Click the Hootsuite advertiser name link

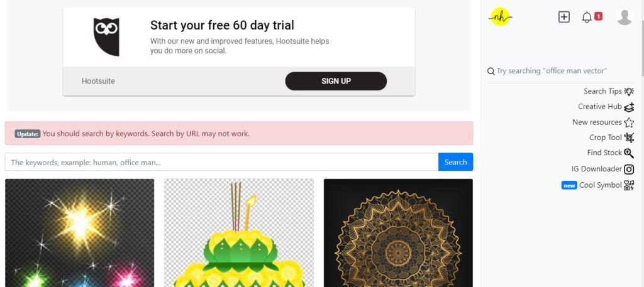pos(98,81)
